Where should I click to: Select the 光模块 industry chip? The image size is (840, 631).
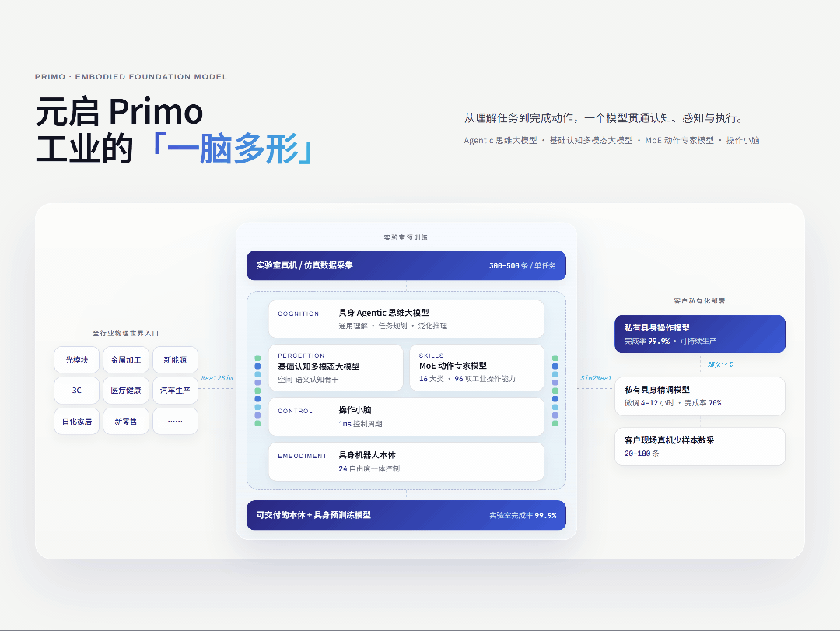[76, 359]
